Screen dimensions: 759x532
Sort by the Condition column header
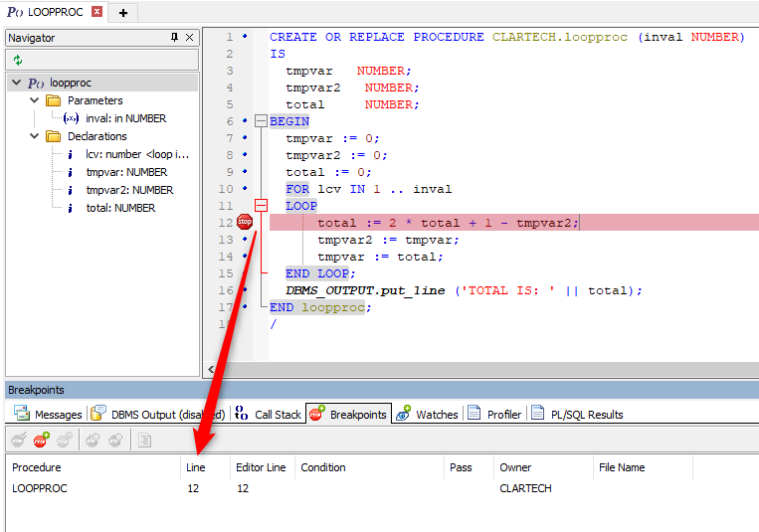(x=369, y=467)
